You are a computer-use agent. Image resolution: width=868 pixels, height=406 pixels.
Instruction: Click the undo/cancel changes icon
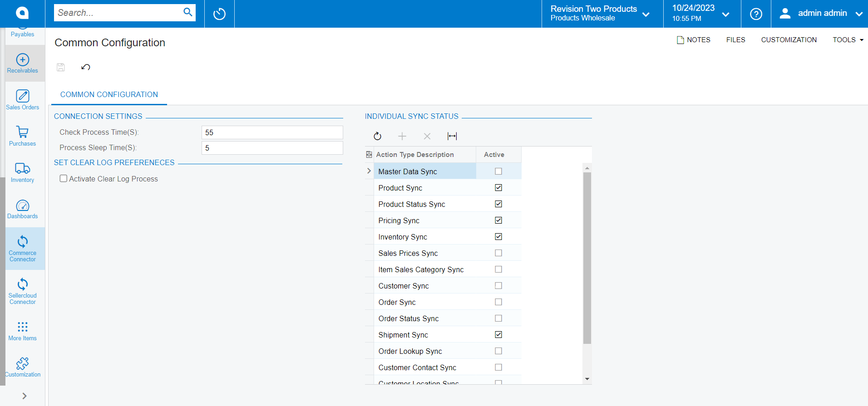point(86,67)
